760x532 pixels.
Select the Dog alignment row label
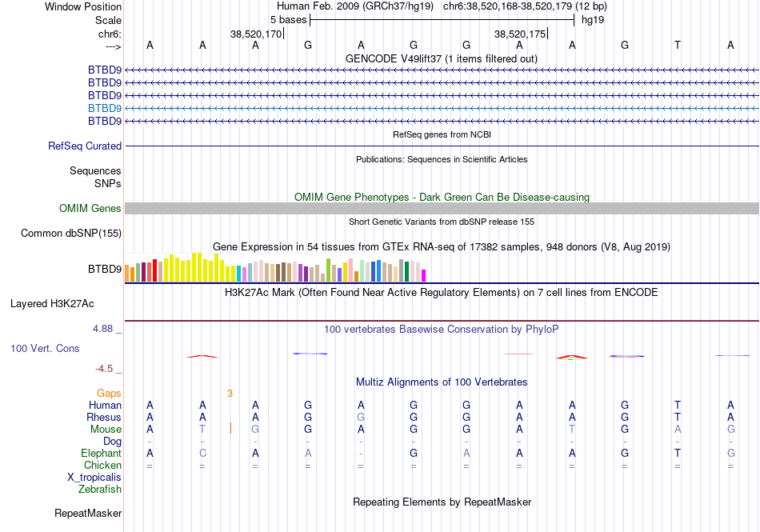[x=112, y=441]
